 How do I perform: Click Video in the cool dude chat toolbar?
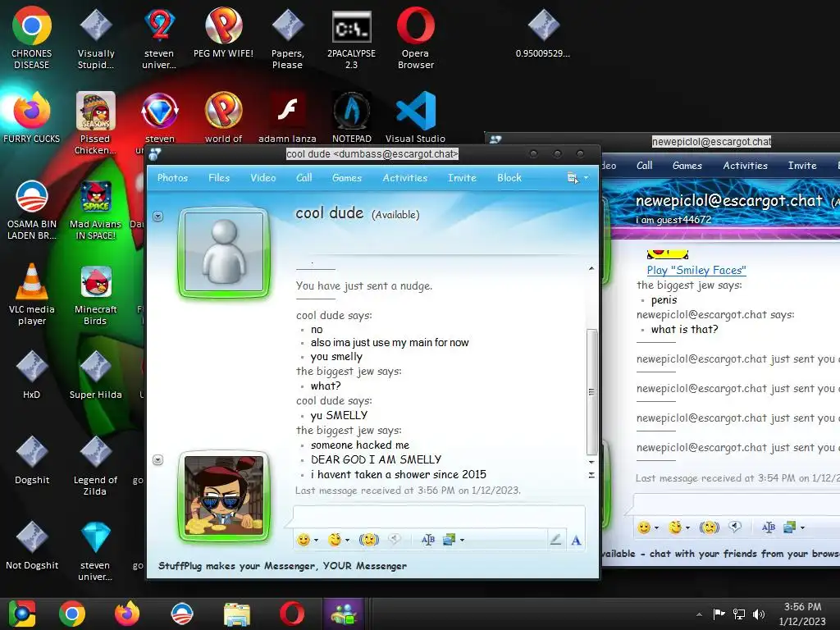tap(263, 178)
